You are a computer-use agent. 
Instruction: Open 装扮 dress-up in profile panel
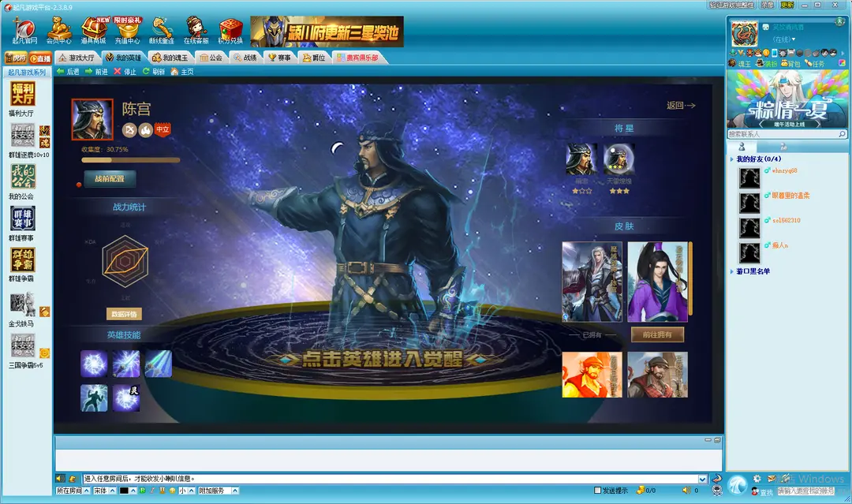768,64
